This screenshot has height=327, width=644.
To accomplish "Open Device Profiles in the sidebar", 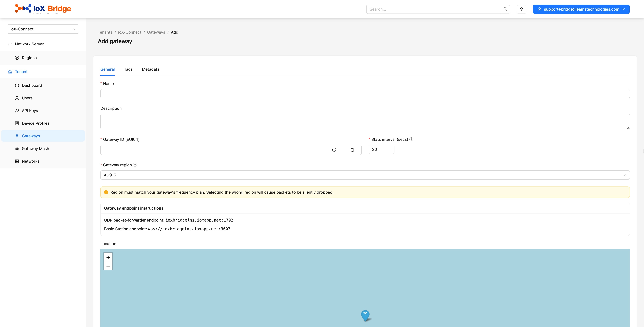I will (43, 123).
